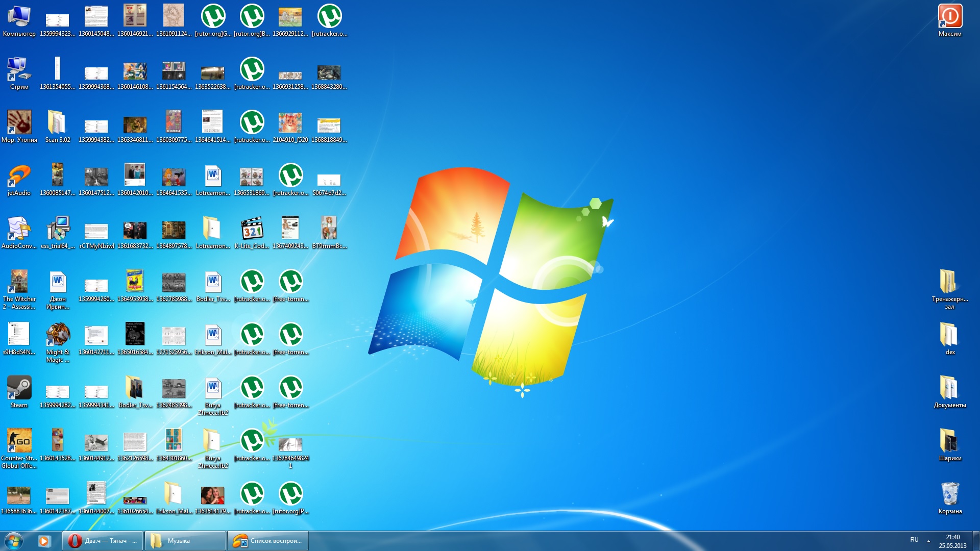Open the Корзина recycle bin
Image resolution: width=980 pixels, height=551 pixels.
[x=950, y=498]
